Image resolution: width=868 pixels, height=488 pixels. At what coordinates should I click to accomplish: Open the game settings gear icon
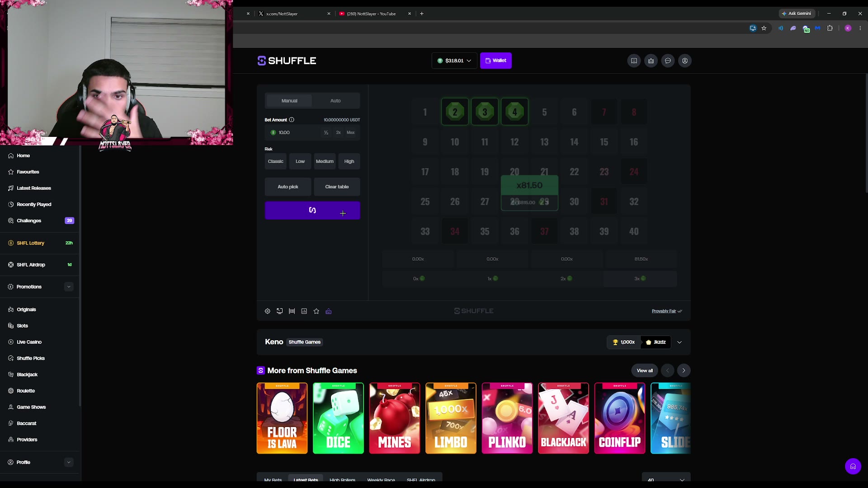pyautogui.click(x=268, y=311)
